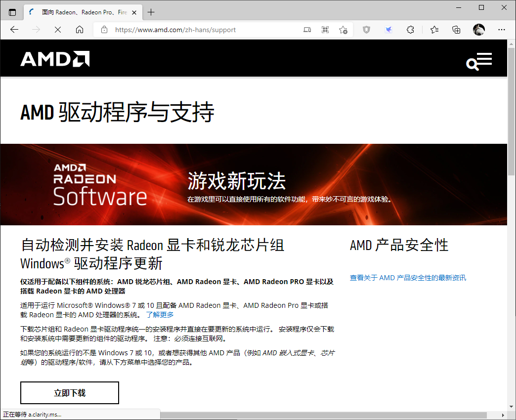Open the Favorites list

click(434, 30)
